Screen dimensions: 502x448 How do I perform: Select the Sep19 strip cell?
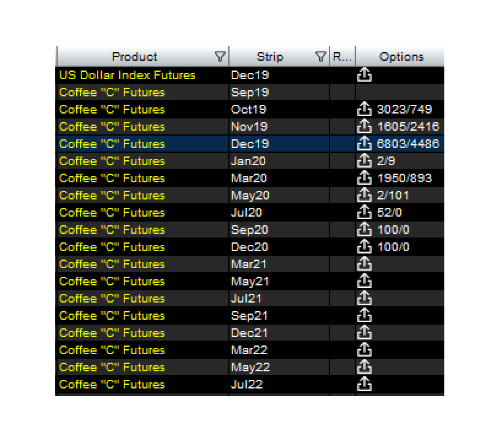pos(279,93)
